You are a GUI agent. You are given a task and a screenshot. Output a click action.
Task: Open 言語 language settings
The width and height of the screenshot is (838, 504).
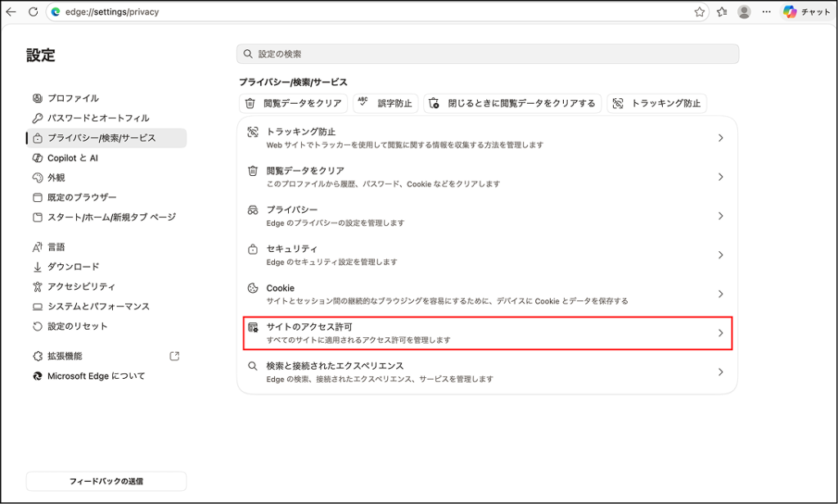(x=106, y=247)
